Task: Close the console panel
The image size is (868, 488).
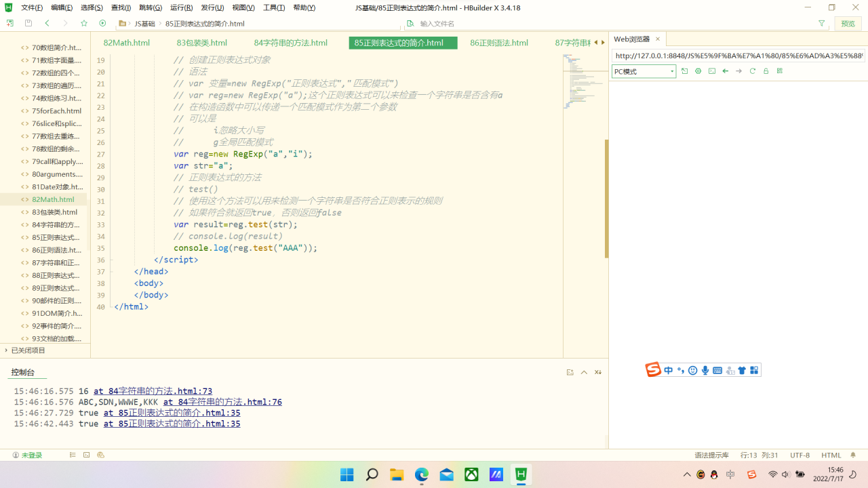Action: 598,372
